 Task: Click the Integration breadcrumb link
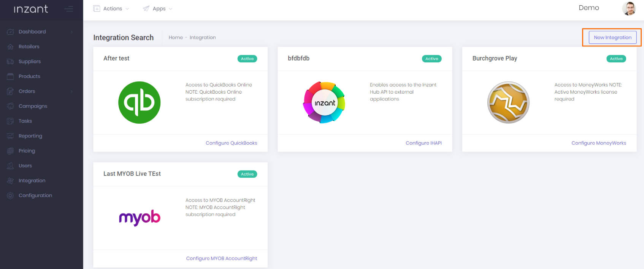pos(203,37)
